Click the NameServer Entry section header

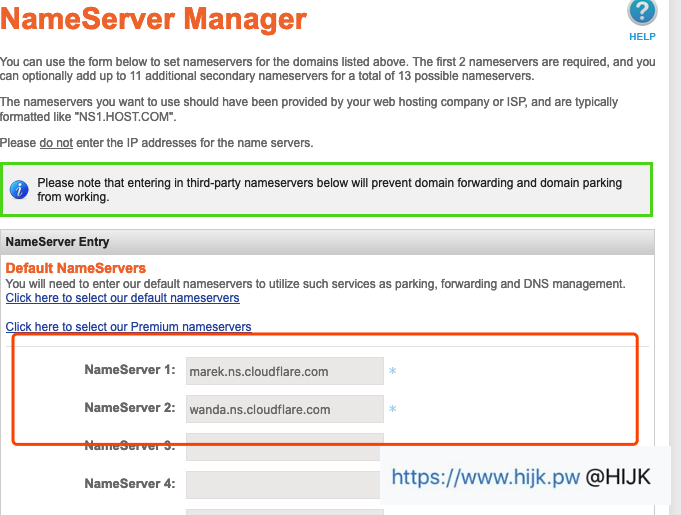click(x=58, y=242)
